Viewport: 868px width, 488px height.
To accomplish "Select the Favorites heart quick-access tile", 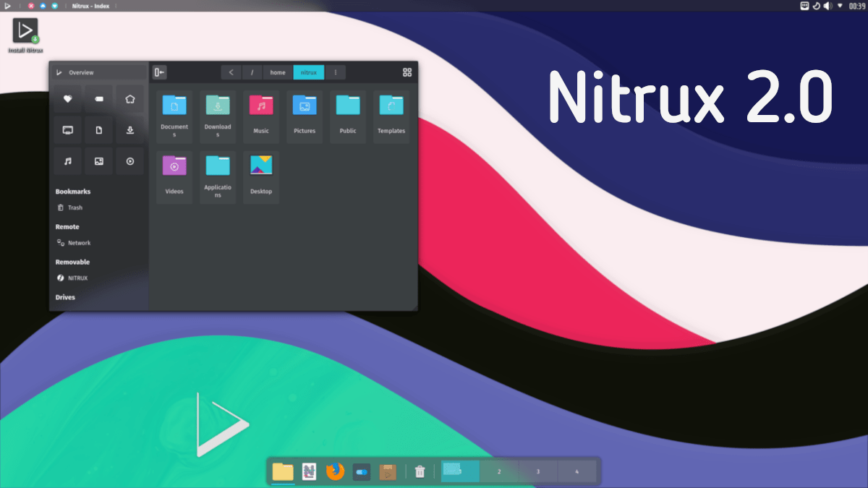I will pyautogui.click(x=68, y=99).
